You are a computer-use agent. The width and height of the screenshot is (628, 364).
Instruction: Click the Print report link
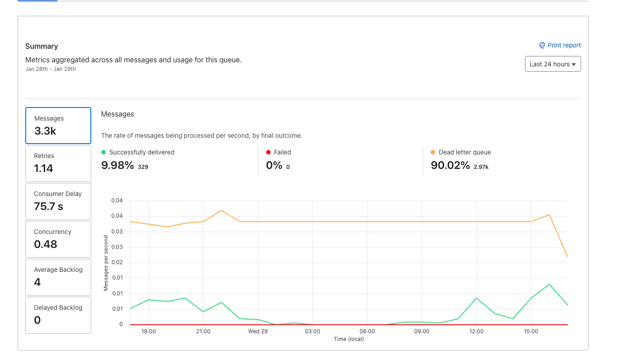pos(564,45)
